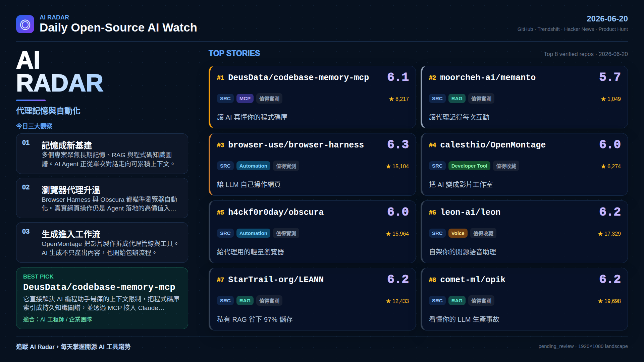Open h4ckf0r0day/obscura repo title
644x362 pixels.
[276, 212]
